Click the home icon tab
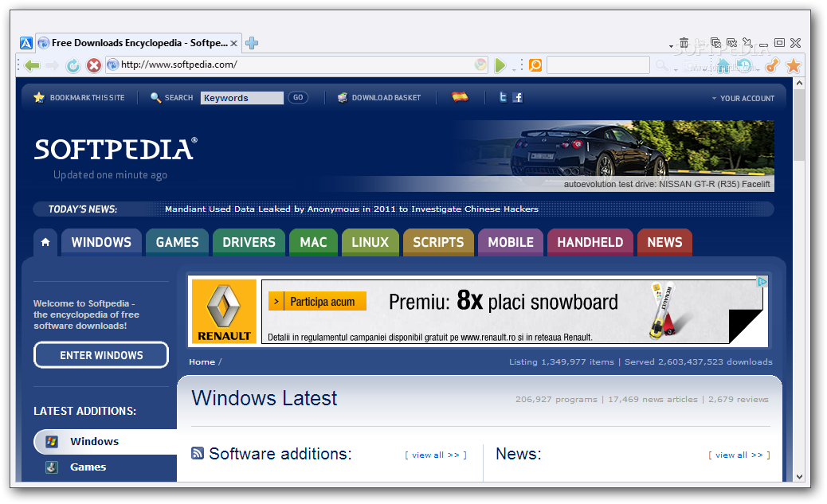Image resolution: width=827 pixels, height=504 pixels. pos(45,242)
